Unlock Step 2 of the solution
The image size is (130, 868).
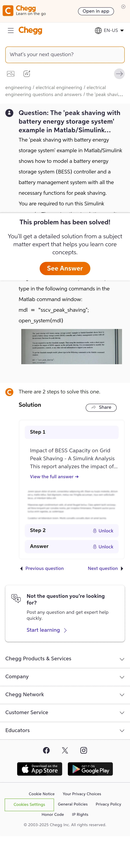coord(103,531)
